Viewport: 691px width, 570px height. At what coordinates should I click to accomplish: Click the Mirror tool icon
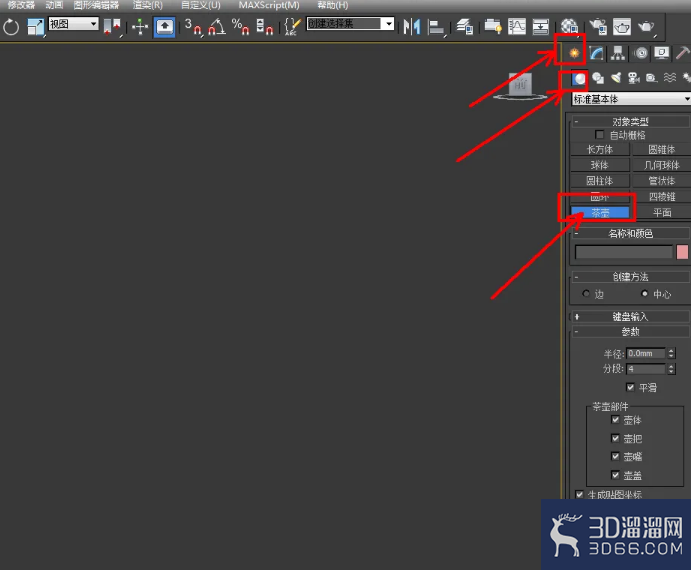pos(412,27)
